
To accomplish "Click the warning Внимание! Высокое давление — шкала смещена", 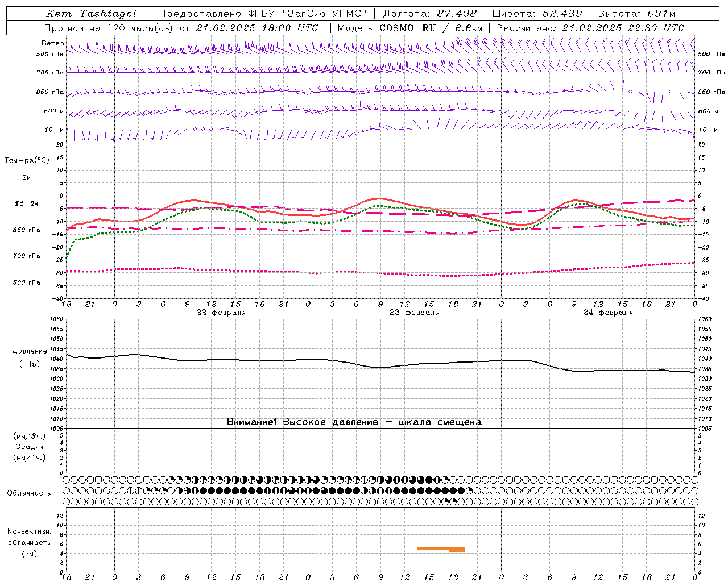I will click(354, 422).
